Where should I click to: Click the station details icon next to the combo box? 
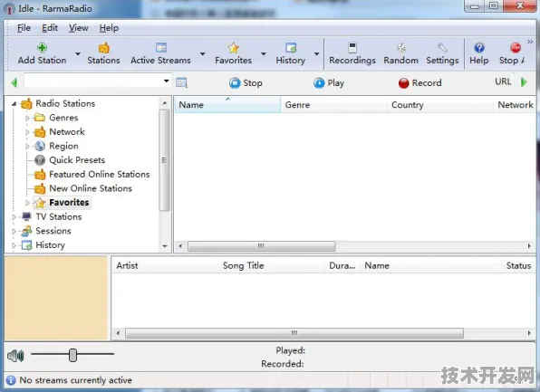click(181, 82)
